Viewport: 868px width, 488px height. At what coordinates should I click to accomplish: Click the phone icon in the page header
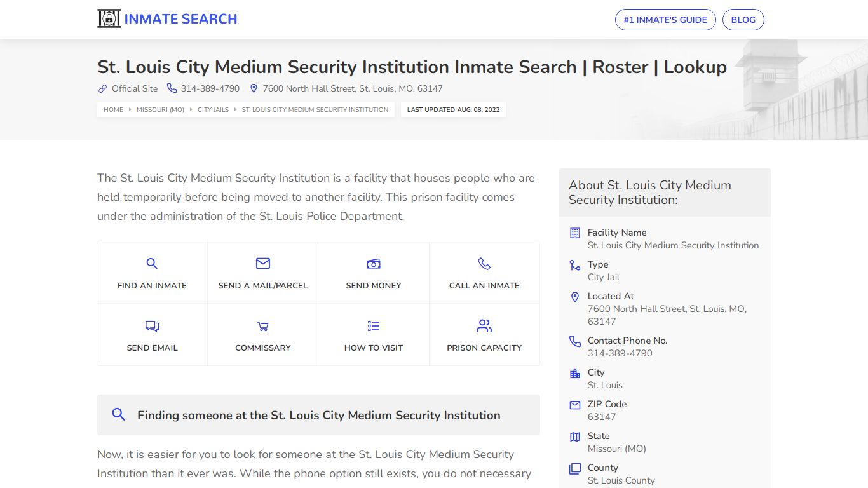pos(172,88)
